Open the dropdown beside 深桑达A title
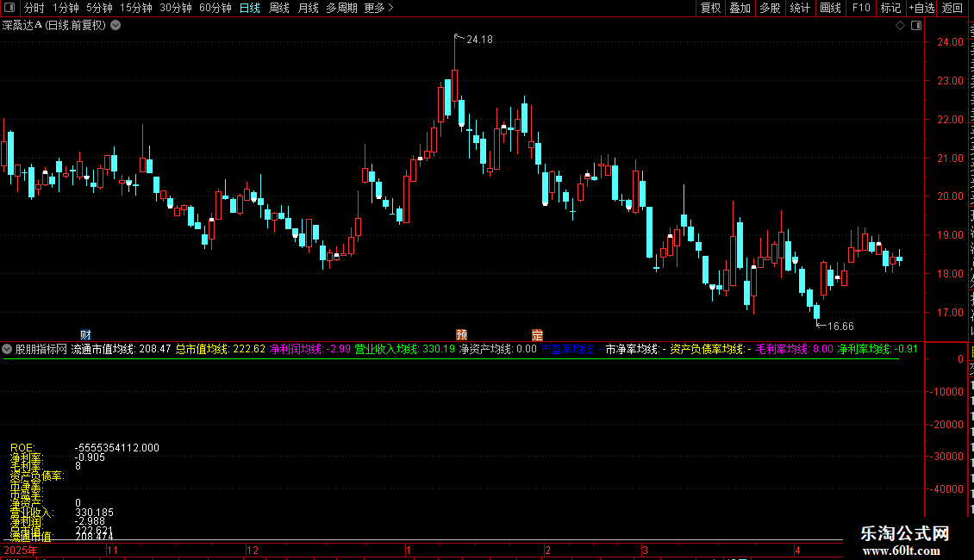This screenshot has height=560, width=974. (x=116, y=26)
